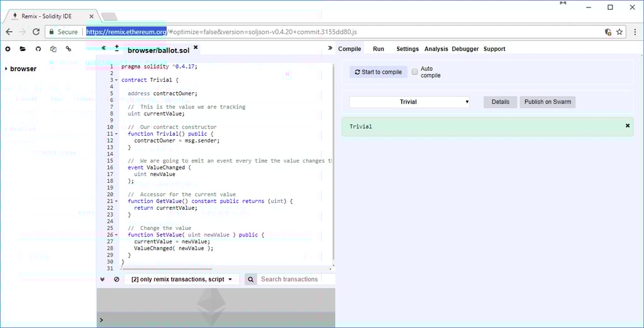Close the Remix - Solidity IDE Chrome tab
The width and height of the screenshot is (644, 328).
point(92,16)
